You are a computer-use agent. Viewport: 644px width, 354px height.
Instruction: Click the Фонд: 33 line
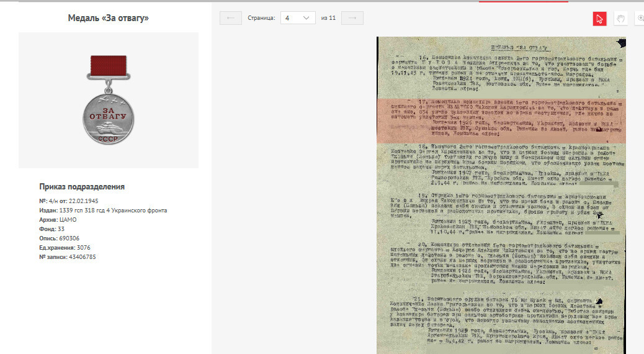[x=51, y=229]
